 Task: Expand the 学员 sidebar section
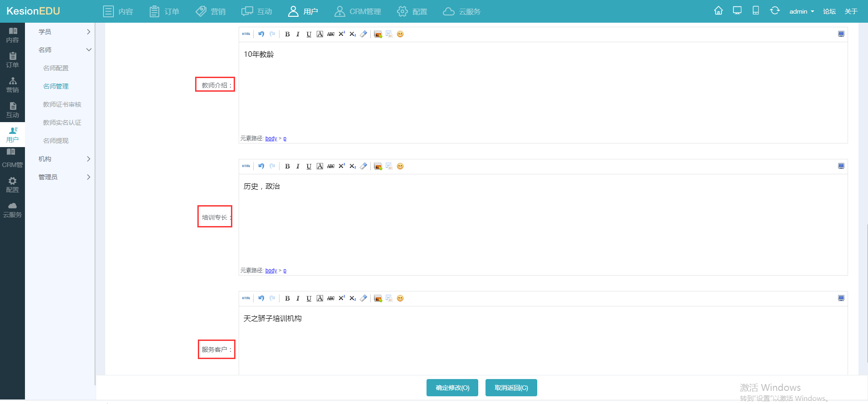(64, 32)
